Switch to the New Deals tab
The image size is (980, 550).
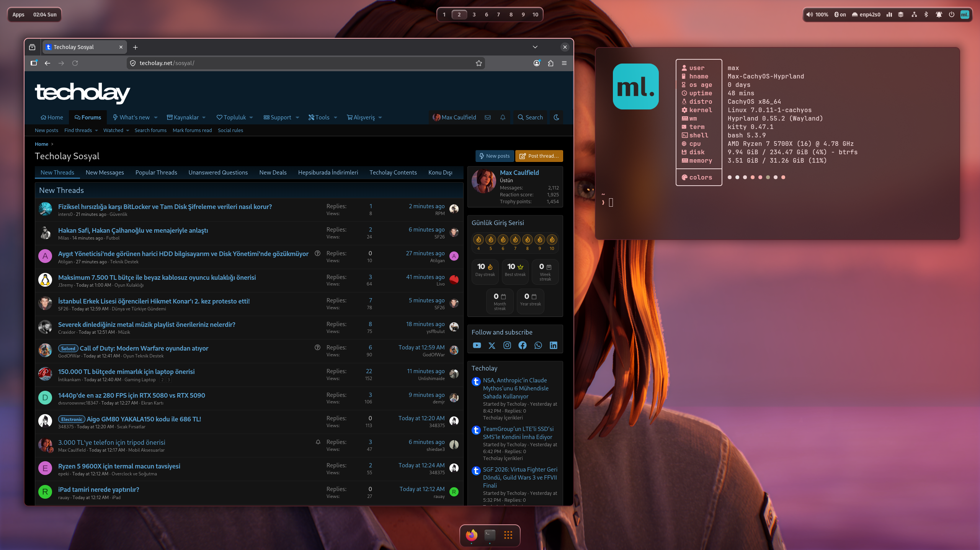point(273,173)
